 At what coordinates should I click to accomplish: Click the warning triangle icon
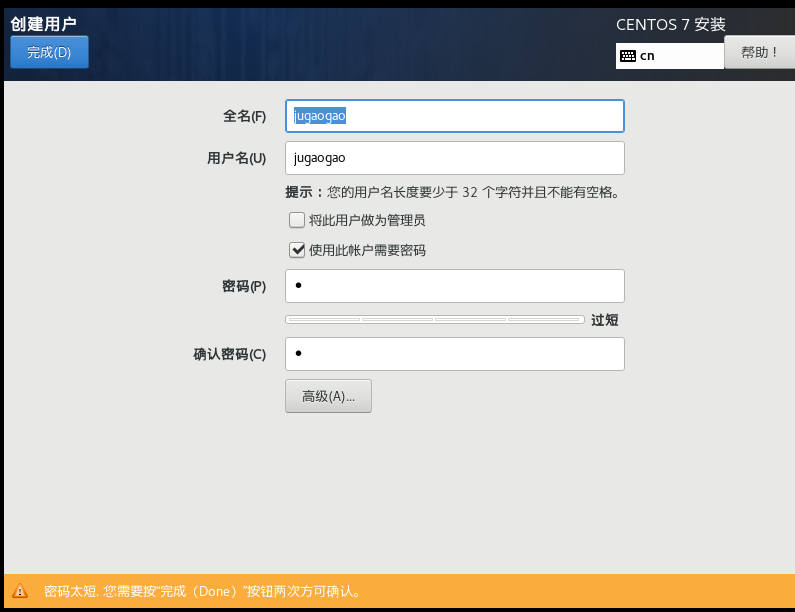tap(20, 591)
